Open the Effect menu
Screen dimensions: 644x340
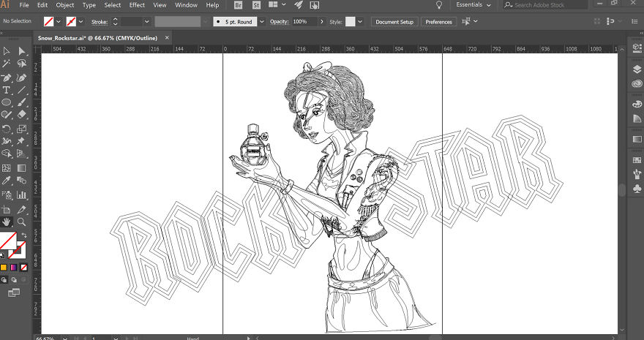pos(137,5)
